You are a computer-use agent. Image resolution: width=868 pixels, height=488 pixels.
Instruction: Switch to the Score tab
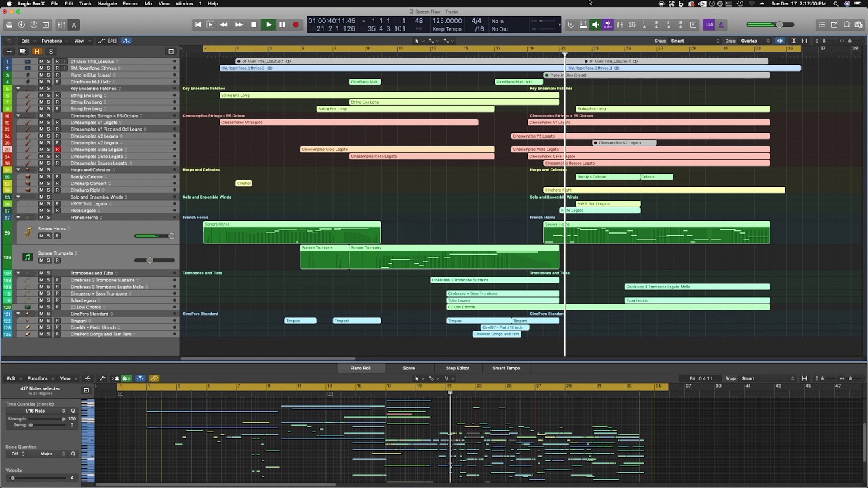[x=409, y=368]
